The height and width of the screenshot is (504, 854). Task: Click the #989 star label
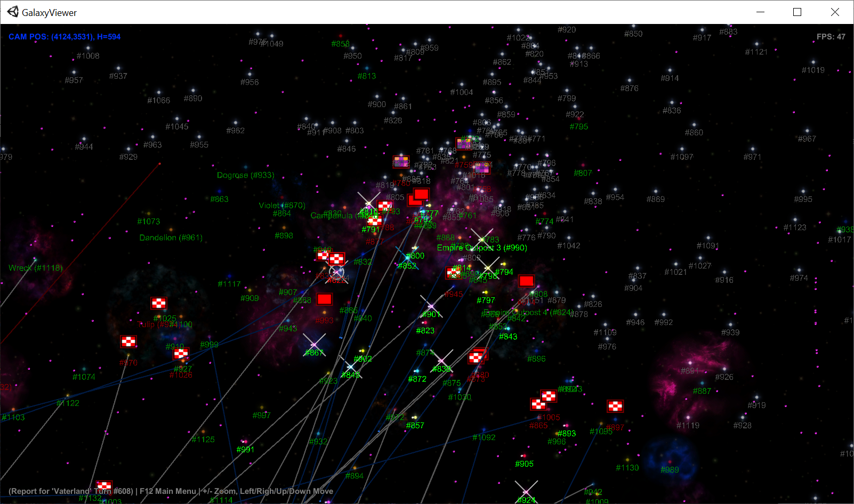coord(670,469)
